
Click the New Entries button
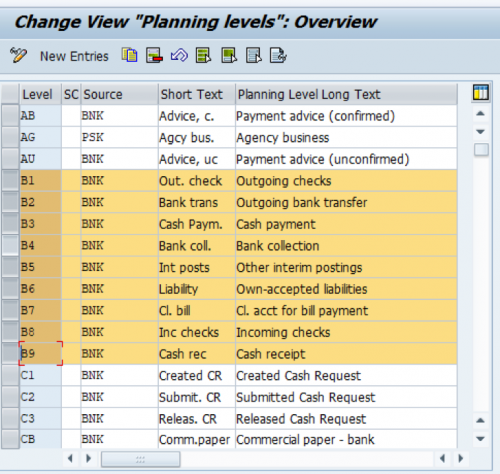[74, 56]
